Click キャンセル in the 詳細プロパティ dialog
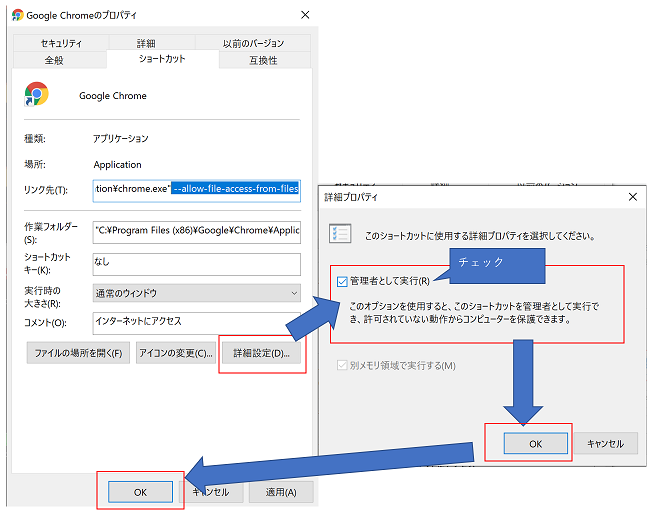 [605, 444]
